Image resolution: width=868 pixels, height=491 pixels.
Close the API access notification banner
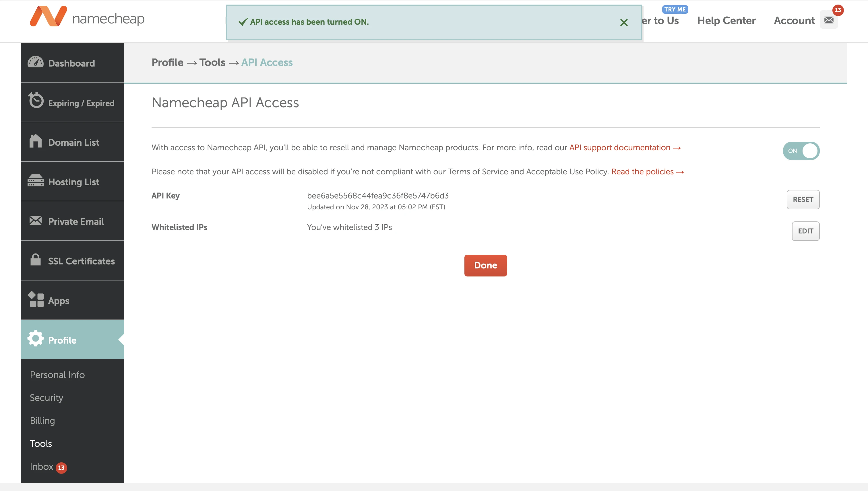point(624,23)
